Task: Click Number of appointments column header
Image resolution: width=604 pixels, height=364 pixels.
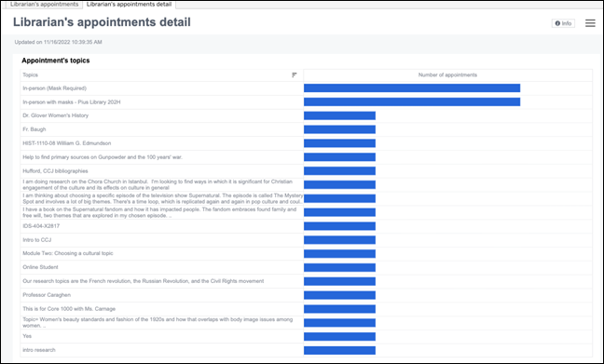Action: pyautogui.click(x=447, y=75)
